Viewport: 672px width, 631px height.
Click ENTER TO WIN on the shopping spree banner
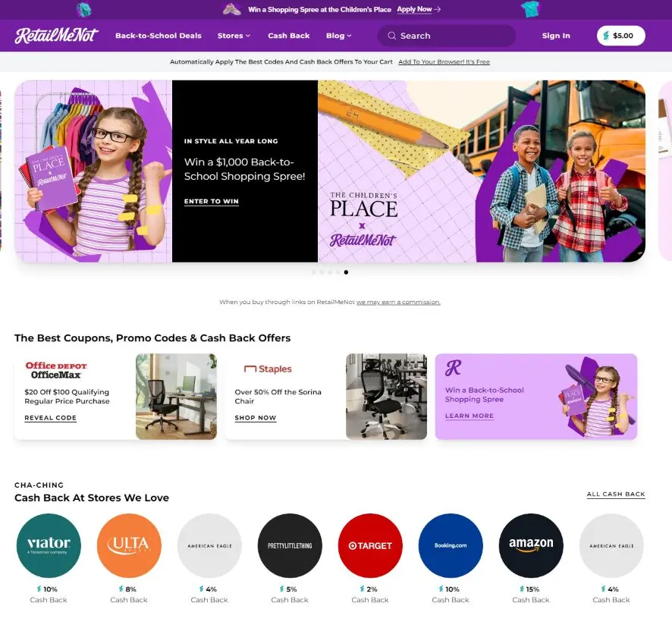click(x=211, y=201)
